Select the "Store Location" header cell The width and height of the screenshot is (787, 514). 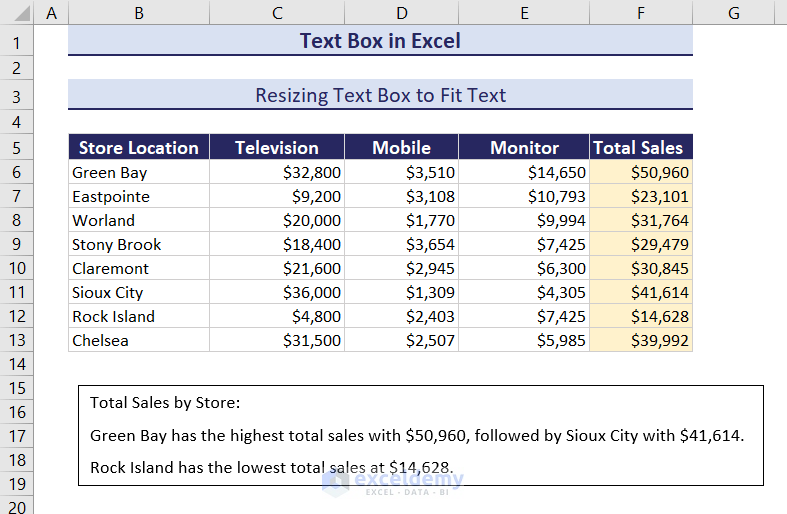tap(139, 148)
